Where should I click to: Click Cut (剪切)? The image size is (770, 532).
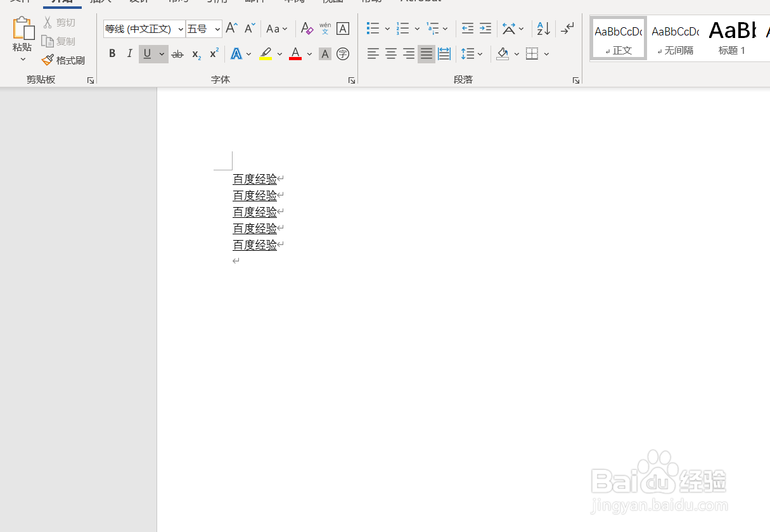(x=59, y=23)
